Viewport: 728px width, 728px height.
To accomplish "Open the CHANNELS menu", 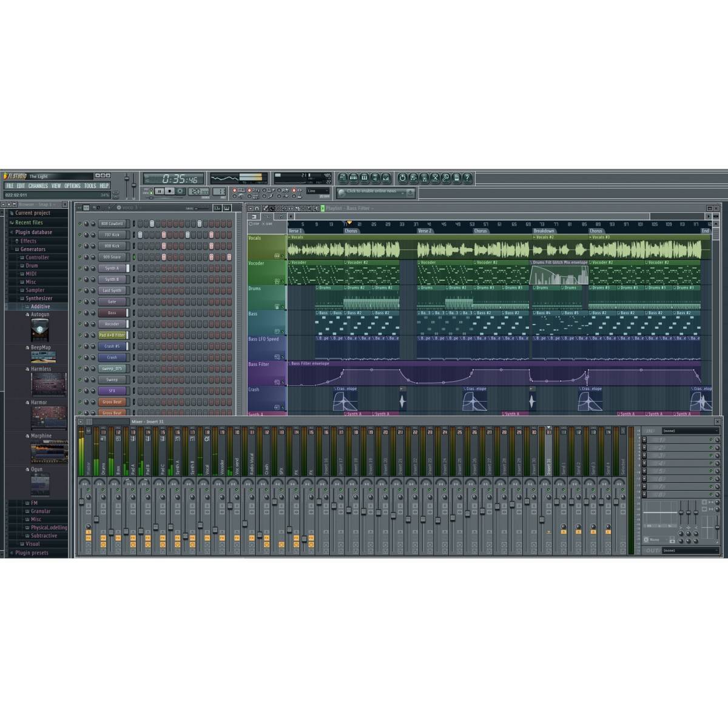I will coord(38,186).
